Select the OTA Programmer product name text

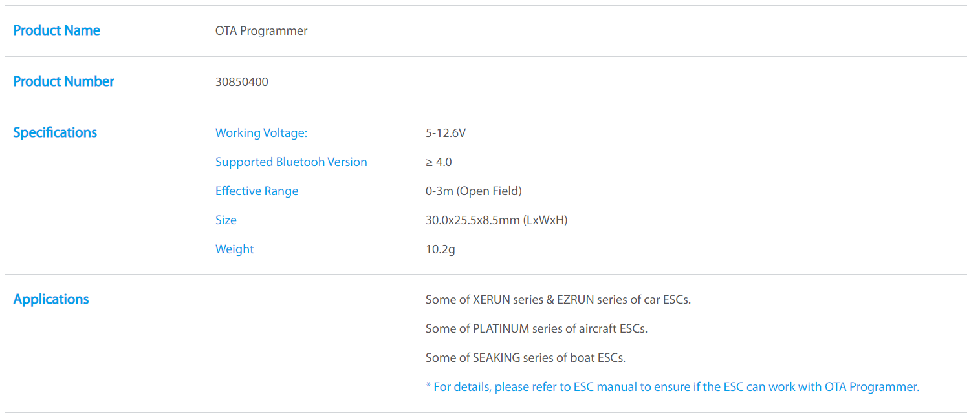point(261,31)
